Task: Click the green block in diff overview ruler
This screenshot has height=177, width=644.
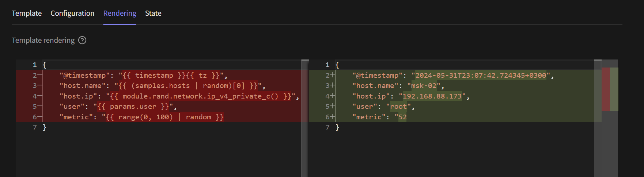Action: click(x=614, y=89)
